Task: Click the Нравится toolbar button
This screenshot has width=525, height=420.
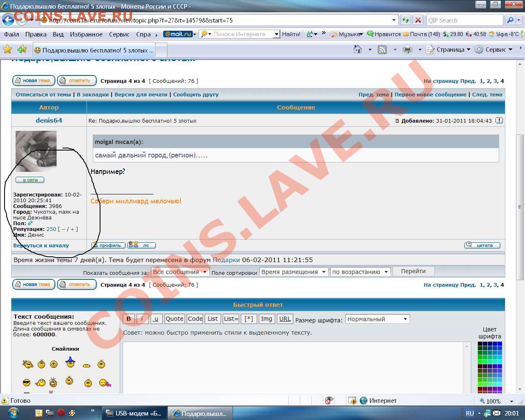Action: [x=384, y=34]
